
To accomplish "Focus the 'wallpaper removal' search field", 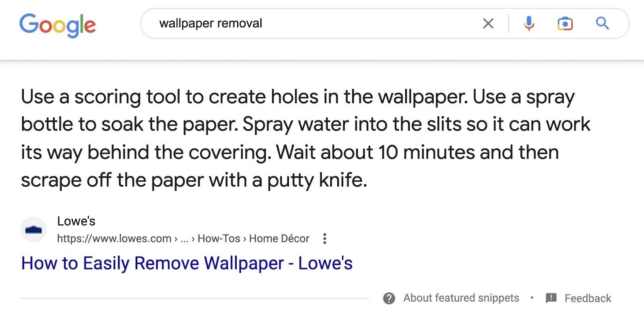I will coord(314,23).
